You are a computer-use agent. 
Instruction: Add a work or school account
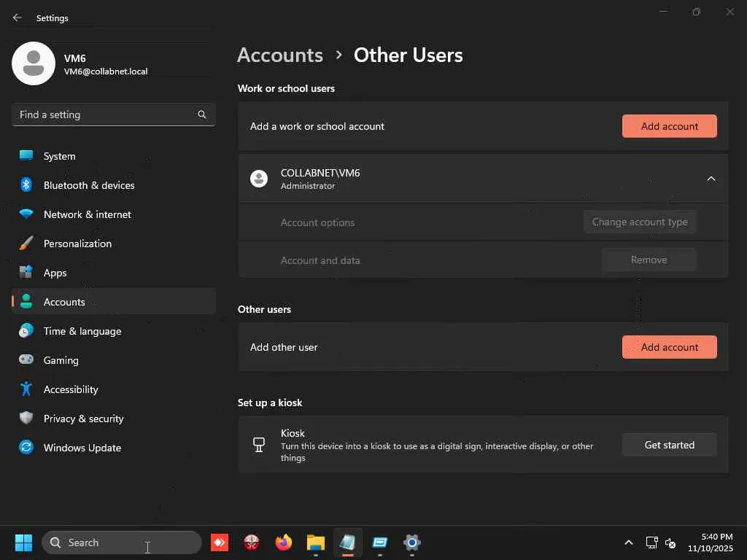tap(669, 126)
